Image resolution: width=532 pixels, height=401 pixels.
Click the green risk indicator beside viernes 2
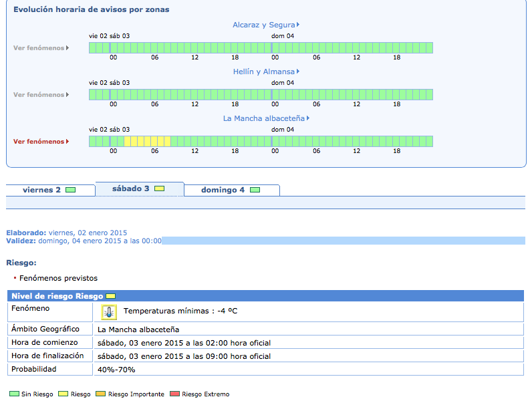70,190
